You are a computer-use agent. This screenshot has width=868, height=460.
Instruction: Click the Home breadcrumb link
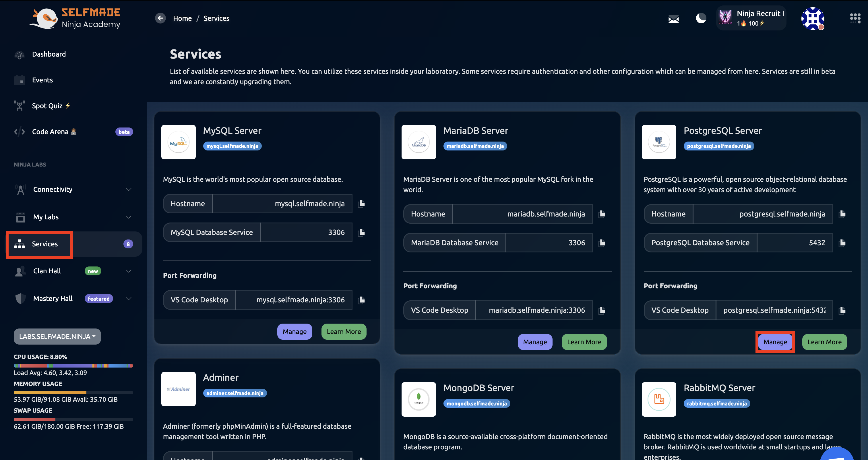point(182,18)
